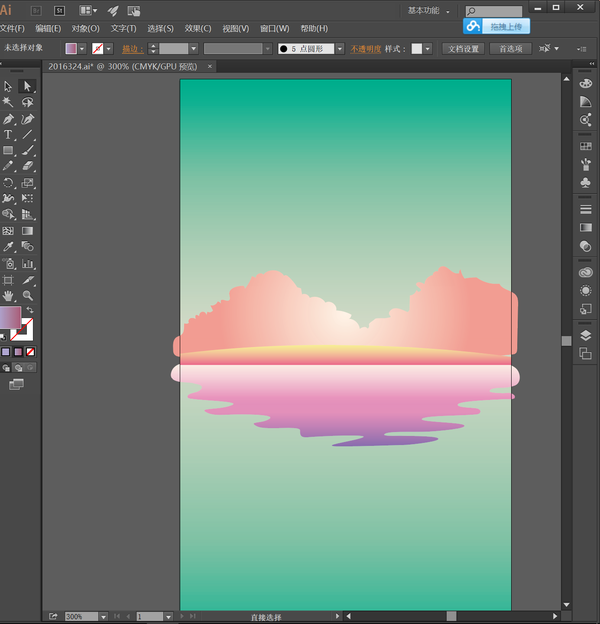
Task: Reset to default fill and stroke
Action: pyautogui.click(x=3, y=337)
